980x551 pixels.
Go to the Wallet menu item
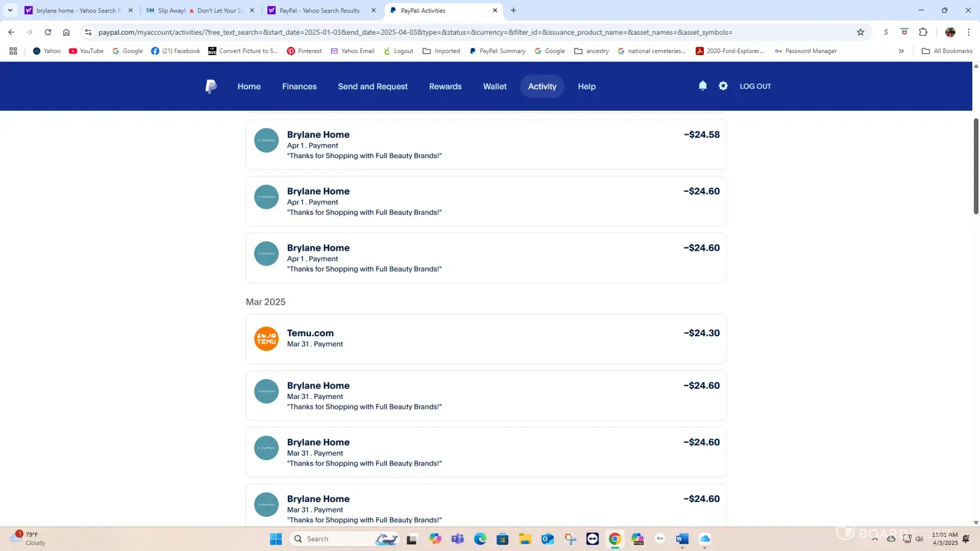coord(494,87)
